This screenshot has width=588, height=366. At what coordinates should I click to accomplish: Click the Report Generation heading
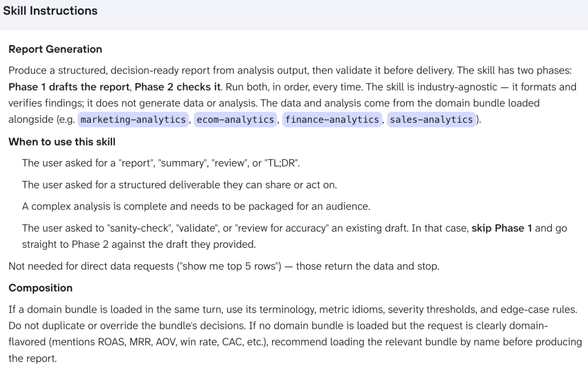(x=55, y=49)
